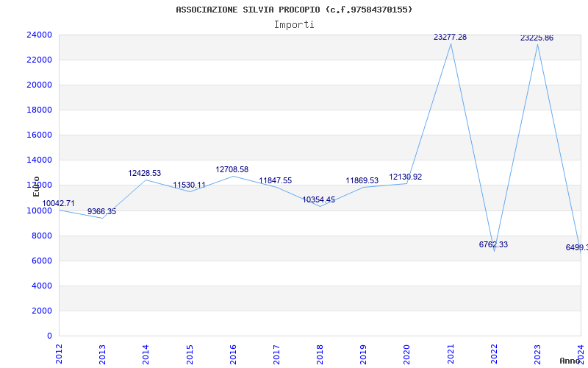
Task: Click x-axis year 2014
Action: [x=146, y=354]
